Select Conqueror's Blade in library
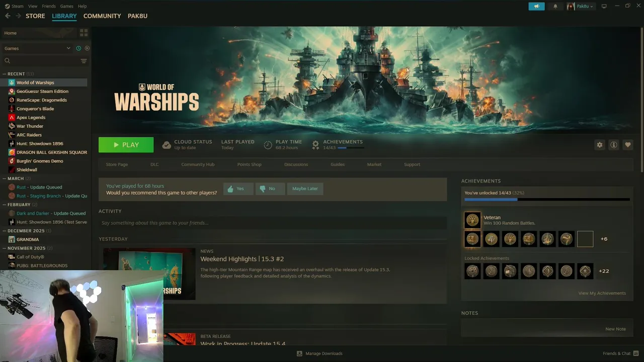The height and width of the screenshot is (362, 644). (x=35, y=109)
